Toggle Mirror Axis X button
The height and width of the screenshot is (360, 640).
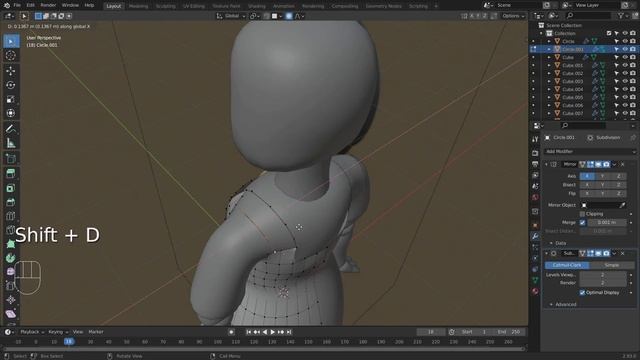tap(587, 176)
